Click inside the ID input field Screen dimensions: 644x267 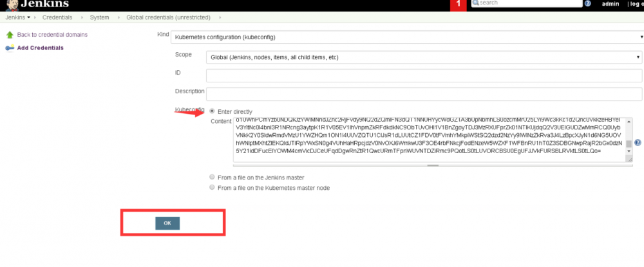coord(424,75)
